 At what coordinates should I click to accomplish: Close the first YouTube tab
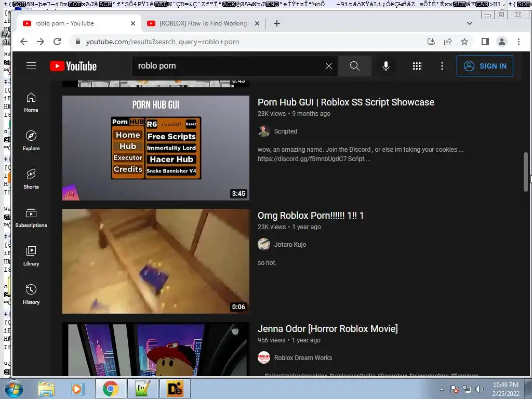(132, 23)
